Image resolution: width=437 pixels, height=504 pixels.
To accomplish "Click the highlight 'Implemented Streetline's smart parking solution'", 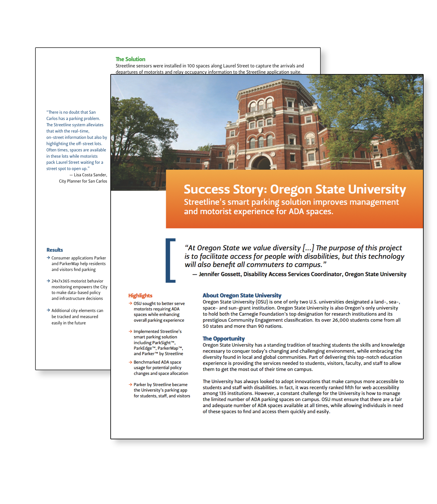I will click(158, 343).
